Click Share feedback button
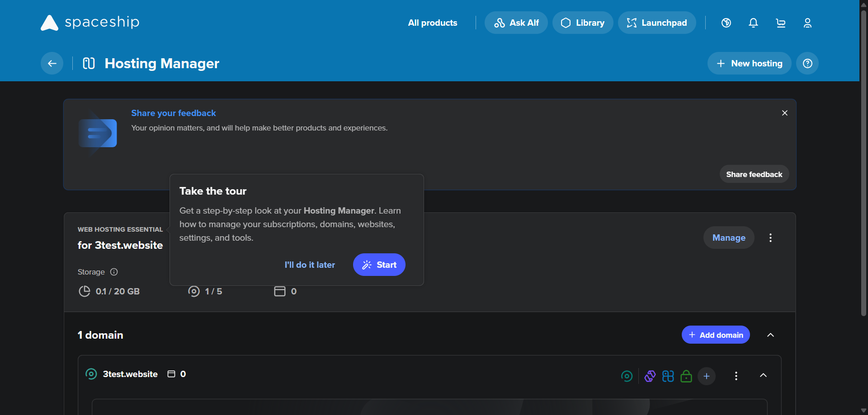Viewport: 868px width, 415px height. coord(754,174)
